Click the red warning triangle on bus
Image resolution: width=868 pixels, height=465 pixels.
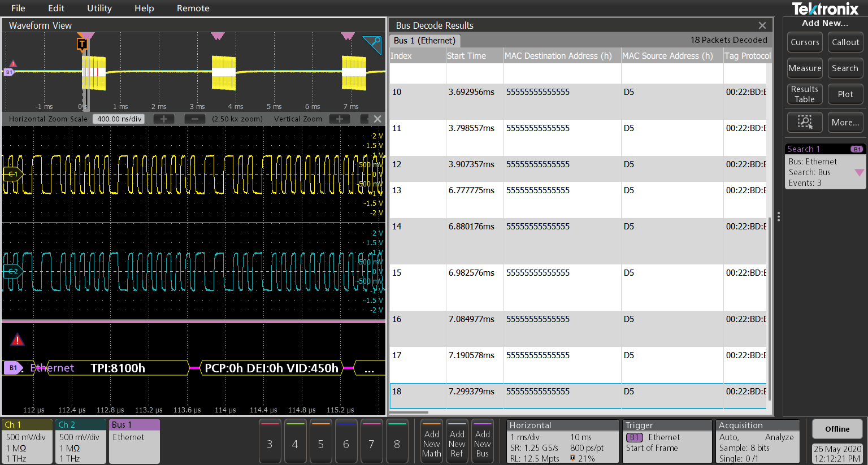(x=18, y=340)
